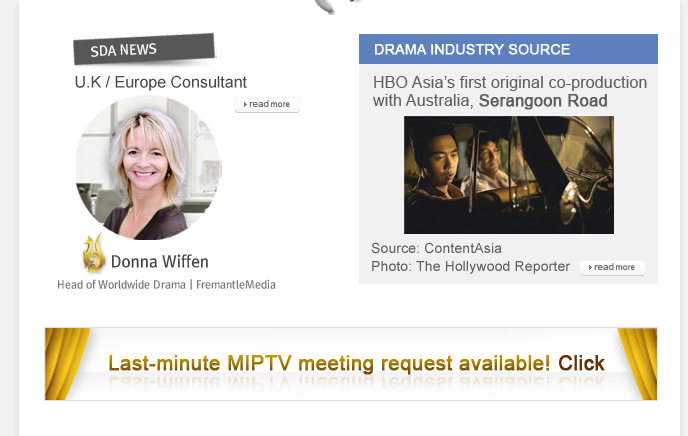
Task: Open the Last-minute MIPTV meeting request banner
Action: tap(351, 364)
